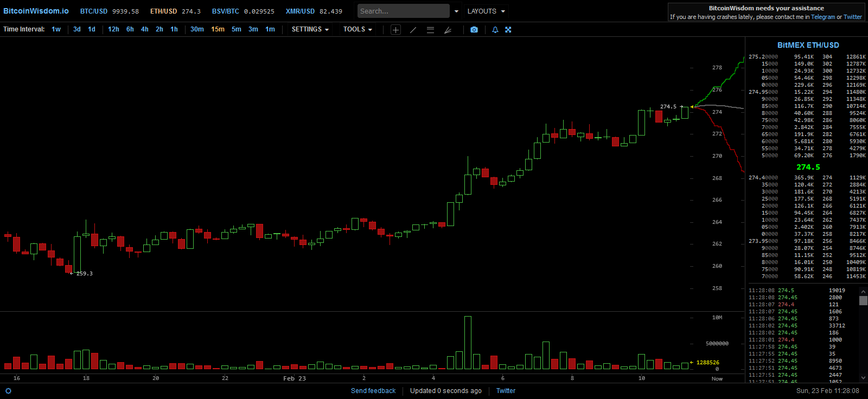
Task: Open the BTC/USD ticker
Action: point(110,11)
